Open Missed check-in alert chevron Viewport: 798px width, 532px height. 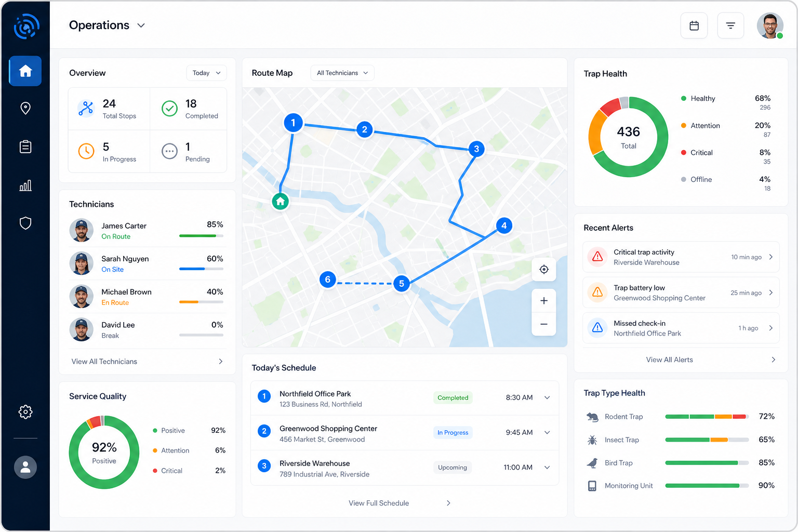[771, 328]
